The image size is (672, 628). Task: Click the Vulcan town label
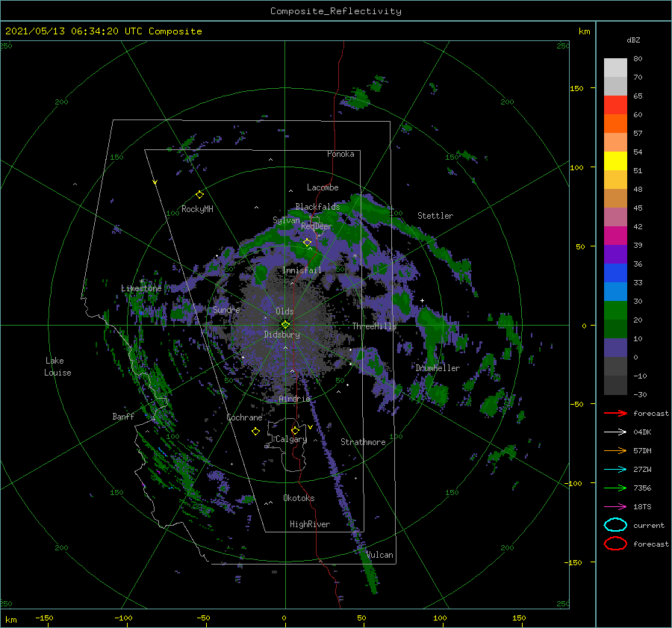[x=379, y=555]
